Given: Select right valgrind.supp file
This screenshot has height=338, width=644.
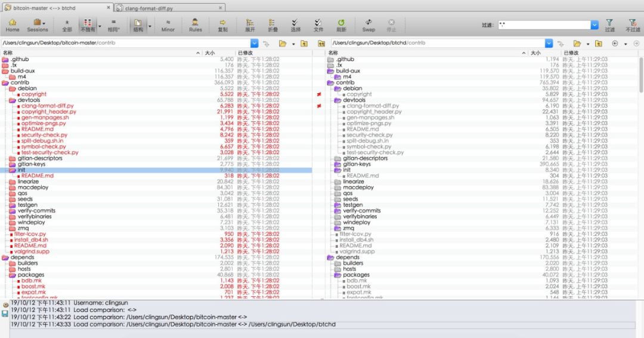Looking at the screenshot, I should pyautogui.click(x=357, y=251).
